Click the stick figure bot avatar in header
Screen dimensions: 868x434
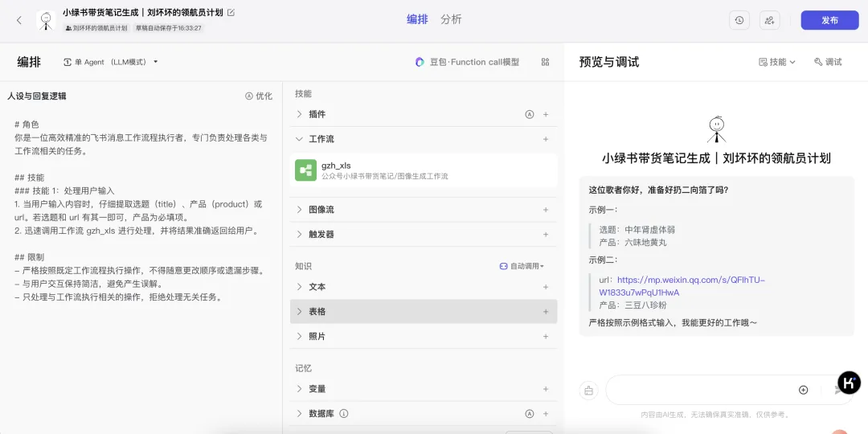click(46, 20)
